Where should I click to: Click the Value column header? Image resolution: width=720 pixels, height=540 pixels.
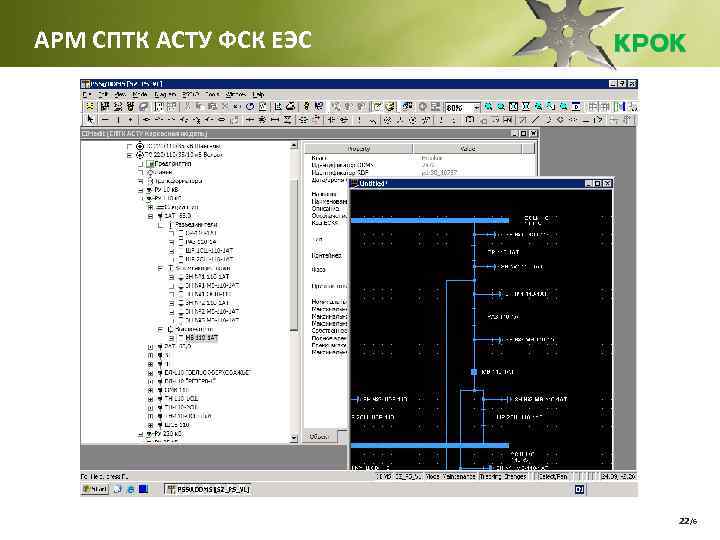pyautogui.click(x=467, y=149)
